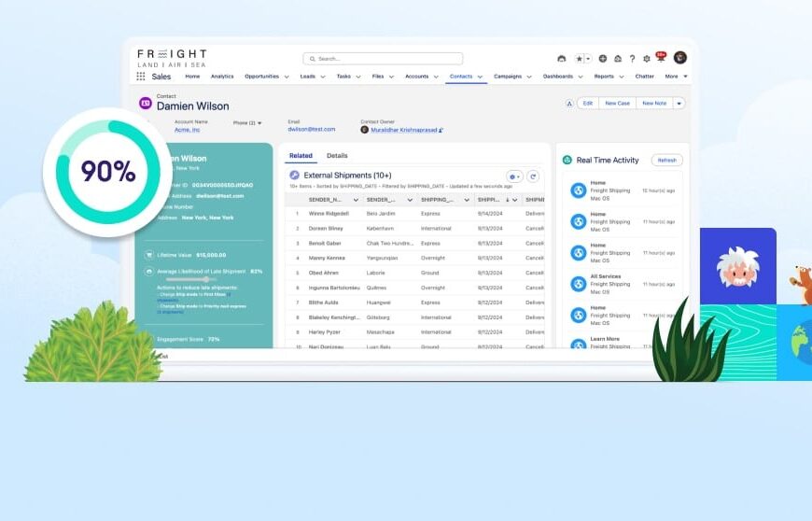The width and height of the screenshot is (812, 521).
Task: Click the magnifier icon in the search box
Action: [313, 59]
